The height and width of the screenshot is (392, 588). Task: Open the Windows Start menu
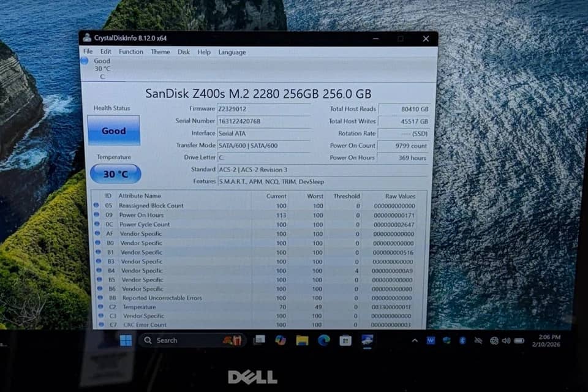click(x=126, y=340)
